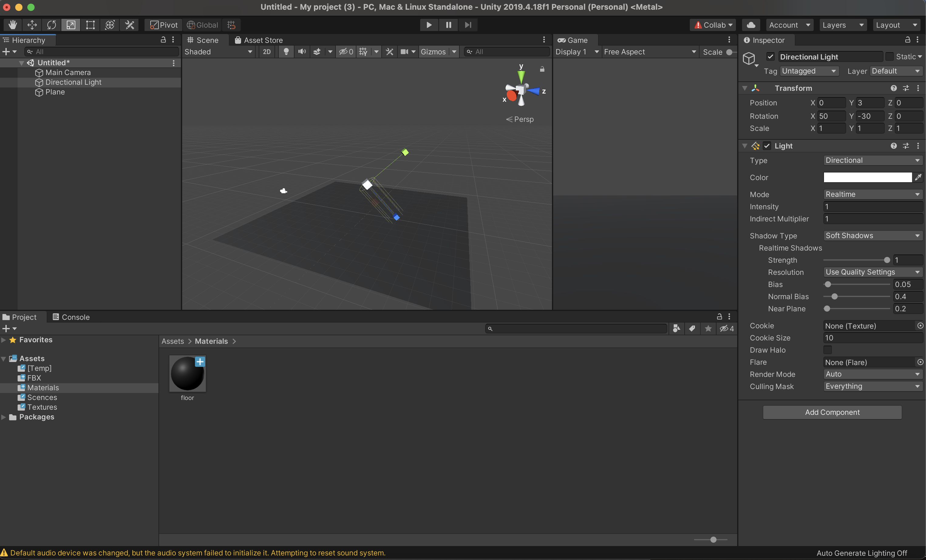The height and width of the screenshot is (560, 926).
Task: Select the Hand tool in the toolbar
Action: point(13,25)
